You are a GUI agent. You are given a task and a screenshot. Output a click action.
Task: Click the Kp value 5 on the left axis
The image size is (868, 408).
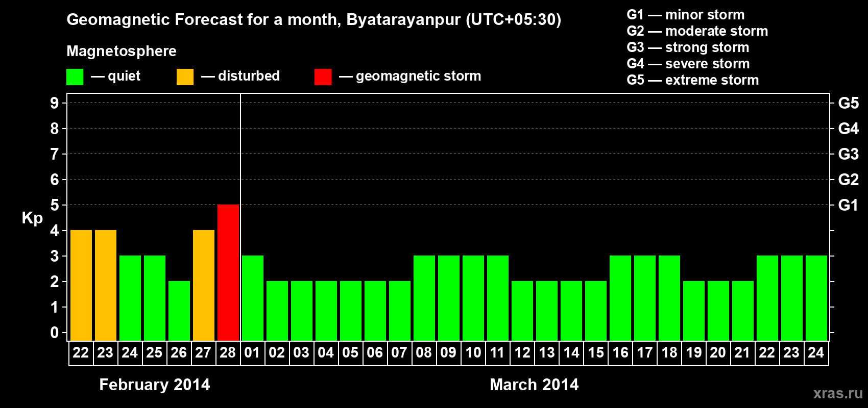(55, 205)
